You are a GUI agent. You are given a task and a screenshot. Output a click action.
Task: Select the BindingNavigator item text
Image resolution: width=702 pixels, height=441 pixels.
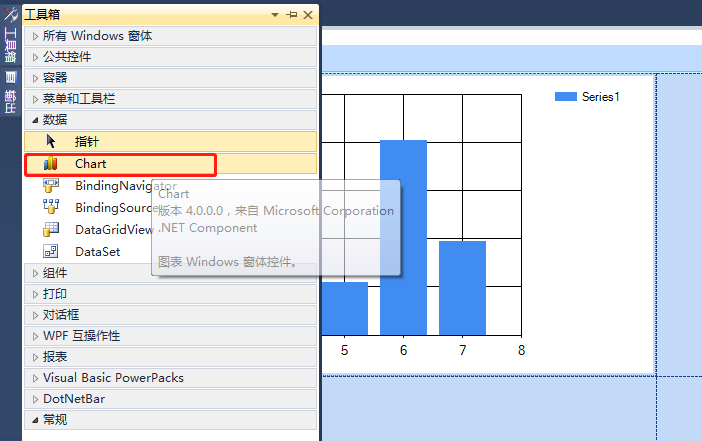(126, 186)
